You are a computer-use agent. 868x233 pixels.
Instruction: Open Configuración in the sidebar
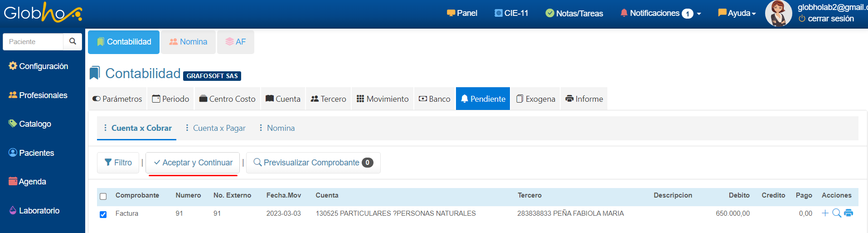click(39, 66)
